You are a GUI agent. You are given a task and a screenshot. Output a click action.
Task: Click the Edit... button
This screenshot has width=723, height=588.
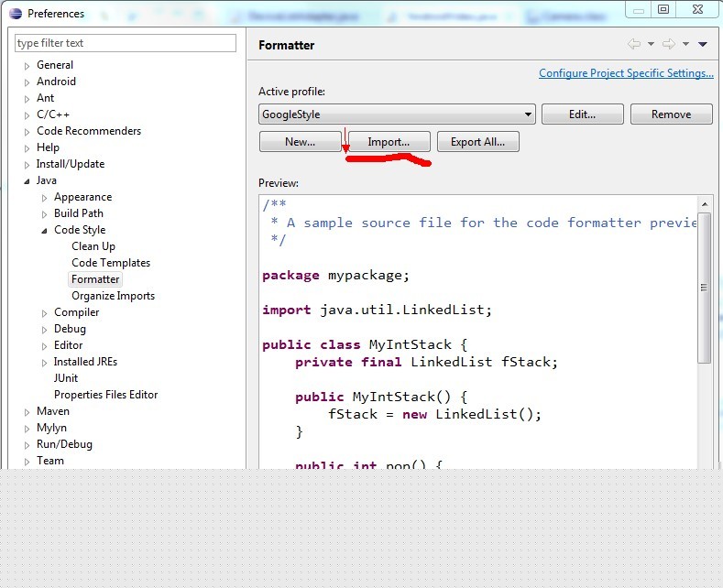pos(583,114)
